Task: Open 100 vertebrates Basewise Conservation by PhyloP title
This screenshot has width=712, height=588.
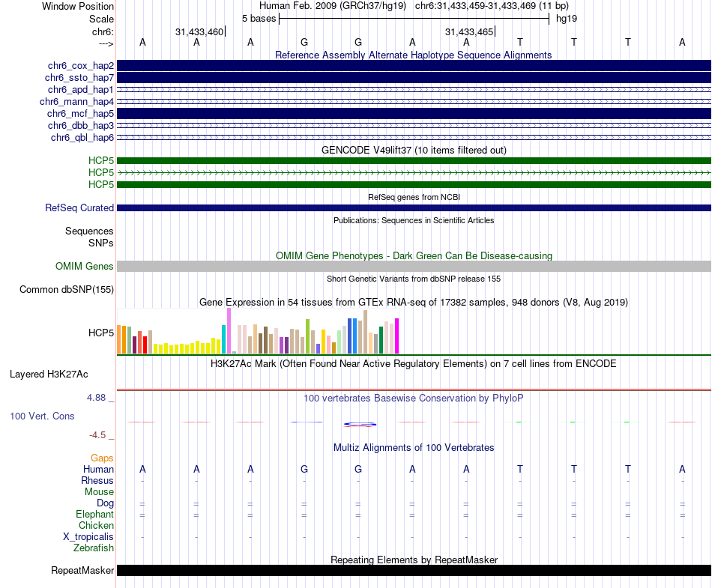Action: click(414, 398)
